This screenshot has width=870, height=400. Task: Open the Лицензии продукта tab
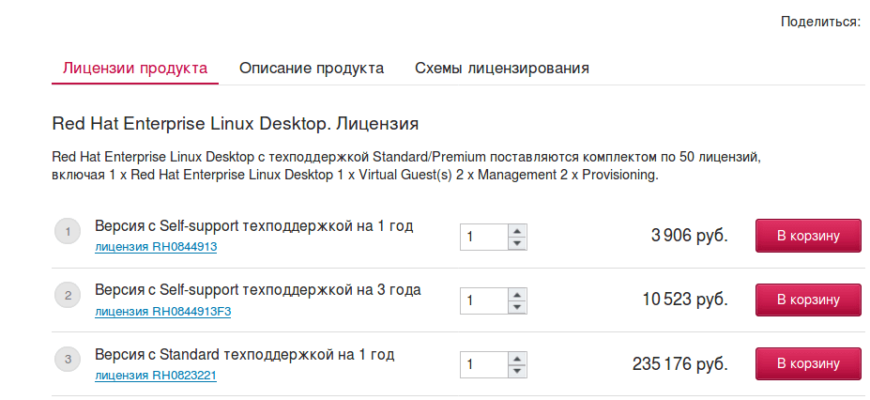pos(135,69)
